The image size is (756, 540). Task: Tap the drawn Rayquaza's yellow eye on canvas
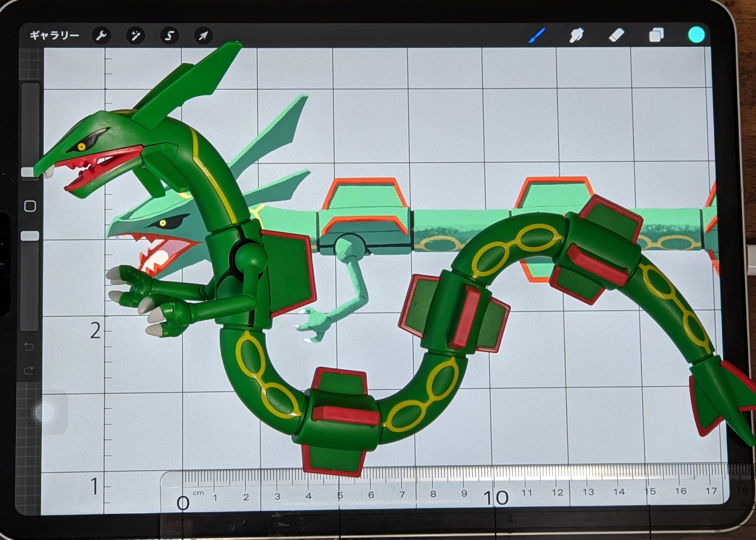coord(163,223)
